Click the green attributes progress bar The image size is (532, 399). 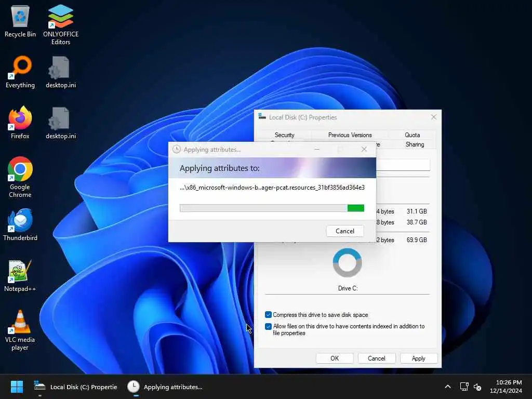pyautogui.click(x=272, y=208)
